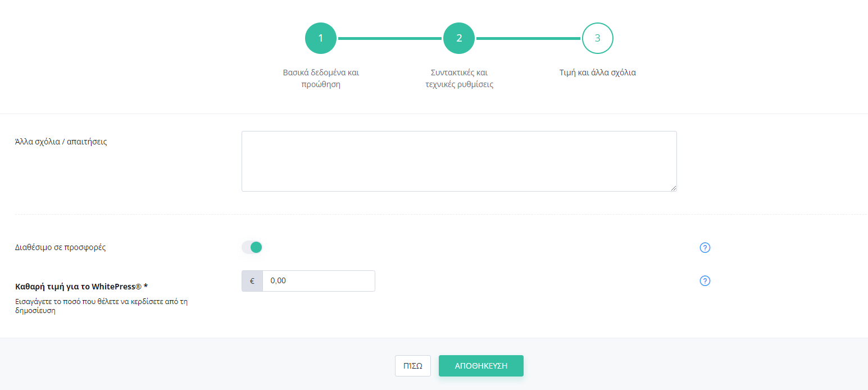Click the step 1 circle in the progress stepper

pyautogui.click(x=321, y=38)
